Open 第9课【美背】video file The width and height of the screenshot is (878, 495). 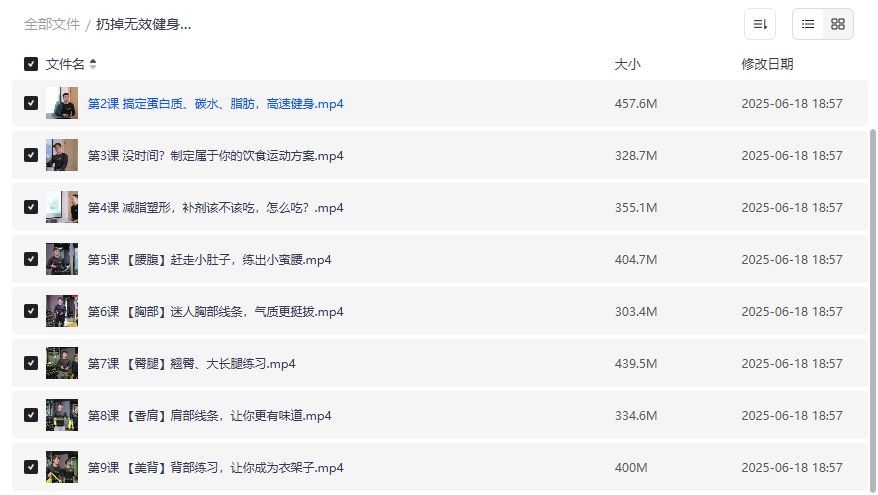pyautogui.click(x=216, y=468)
